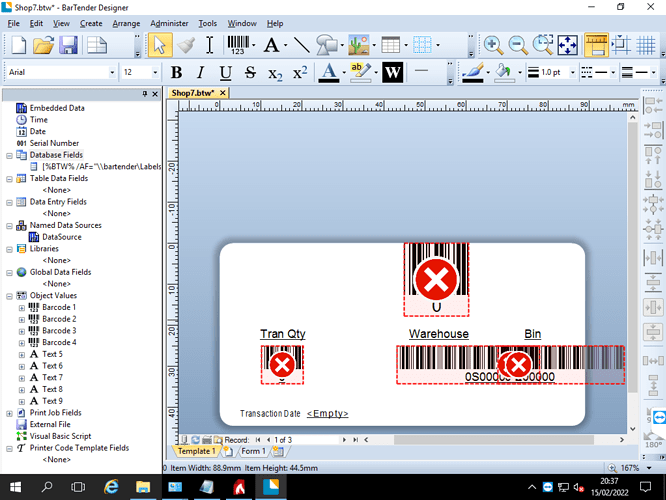Open the notification center icon
The image size is (666, 500).
[646, 487]
